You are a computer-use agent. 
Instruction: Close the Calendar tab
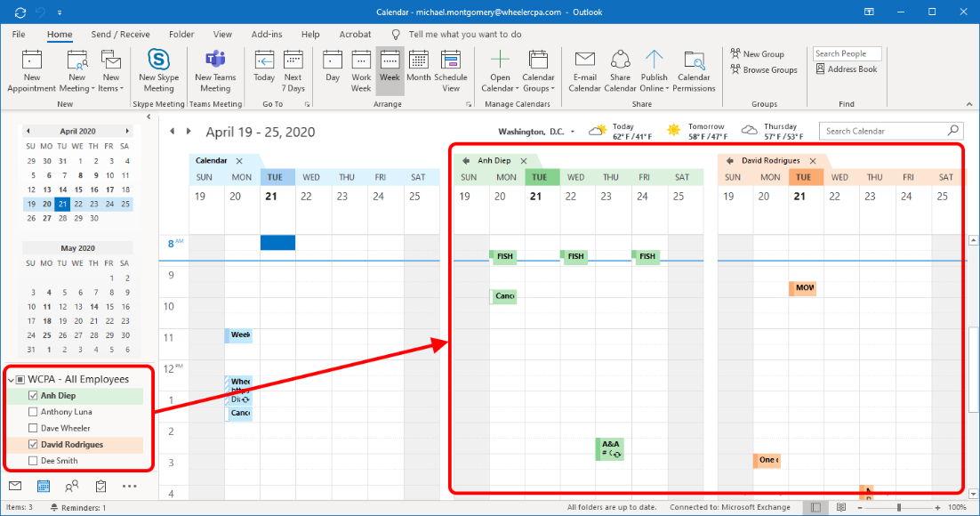[239, 161]
